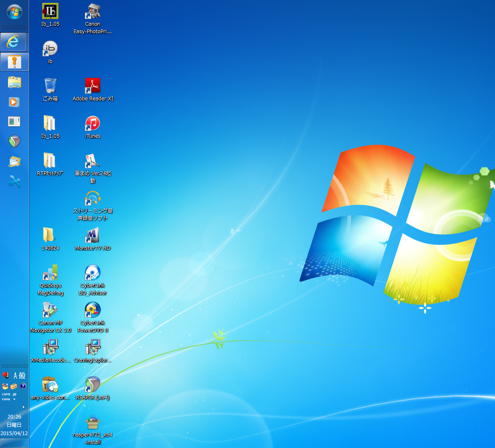Open the Ib_1.05 application icon with the rose

click(x=50, y=15)
